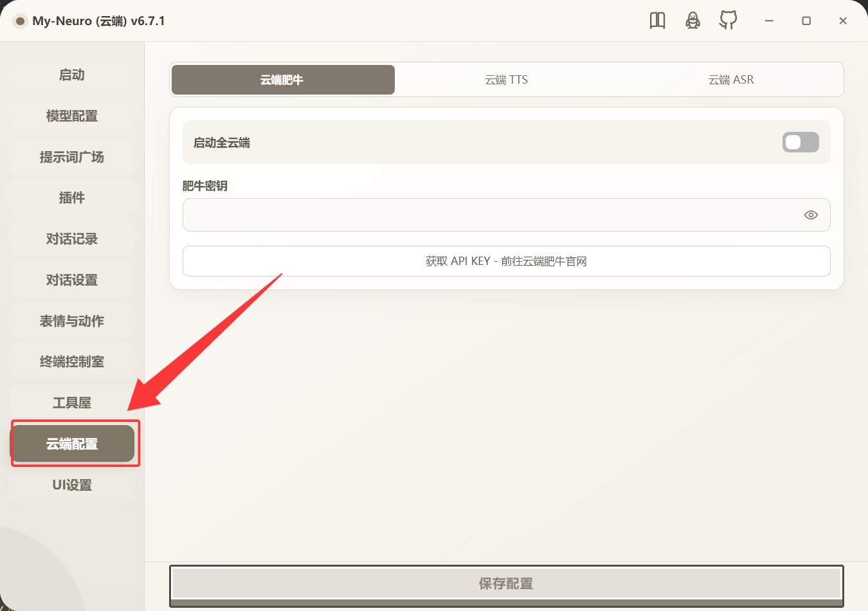Switch to the 云端 TTS tab
Viewport: 868px width, 611px height.
tap(507, 80)
